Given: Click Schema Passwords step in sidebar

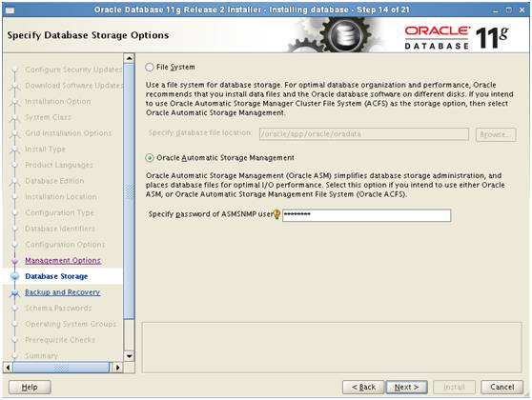Looking at the screenshot, I should [58, 309].
